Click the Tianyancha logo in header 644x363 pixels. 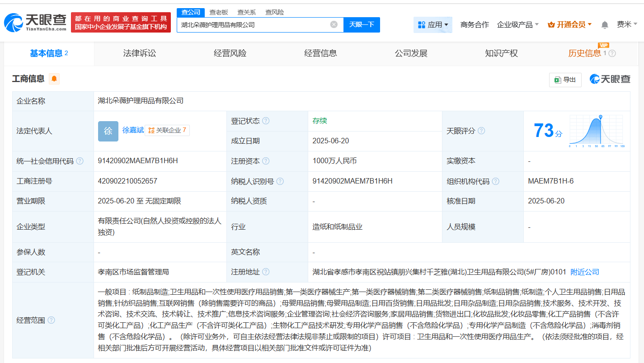(x=35, y=22)
